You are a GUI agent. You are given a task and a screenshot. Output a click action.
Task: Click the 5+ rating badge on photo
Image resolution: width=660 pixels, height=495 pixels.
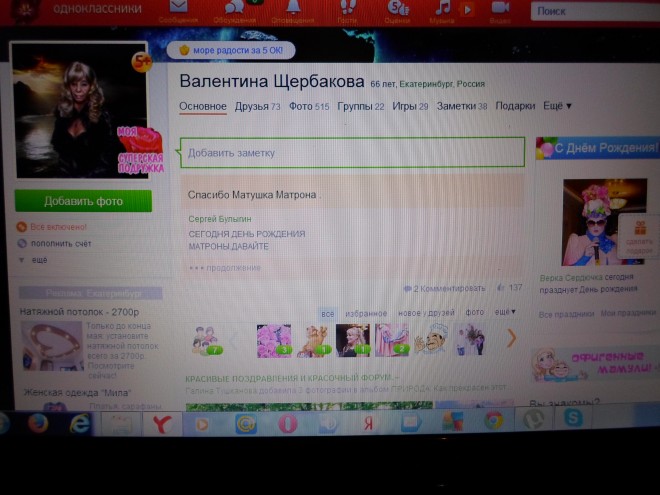(142, 62)
